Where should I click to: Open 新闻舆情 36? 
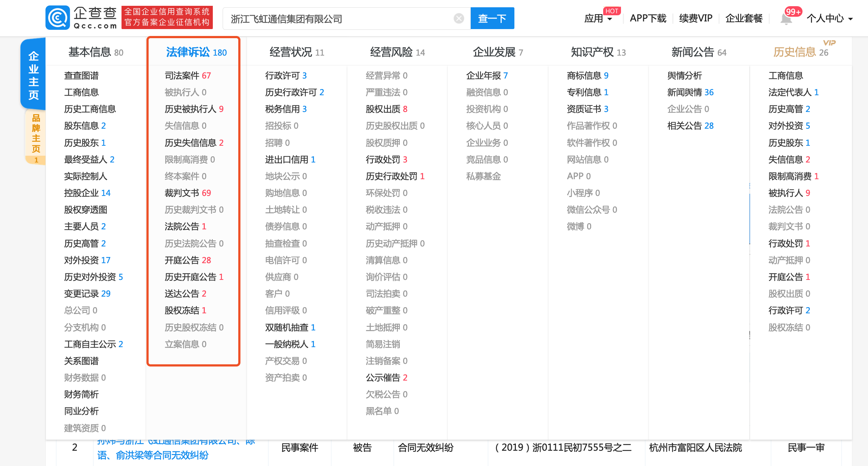[690, 92]
